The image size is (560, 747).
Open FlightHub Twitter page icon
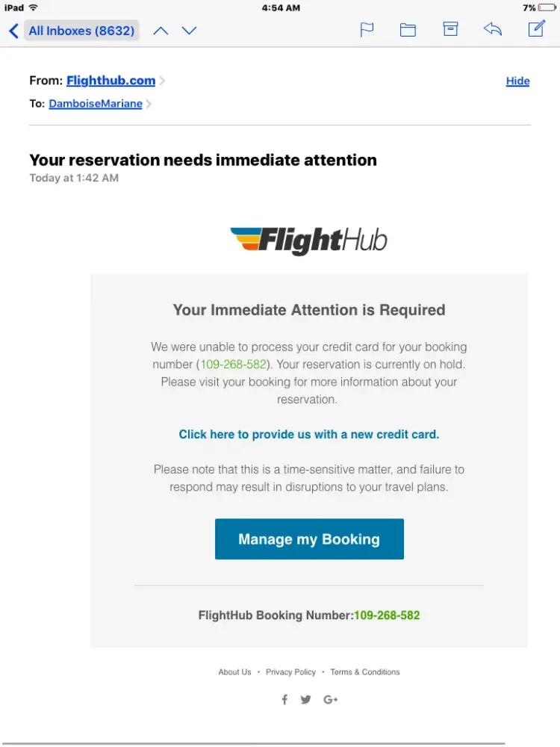click(306, 700)
